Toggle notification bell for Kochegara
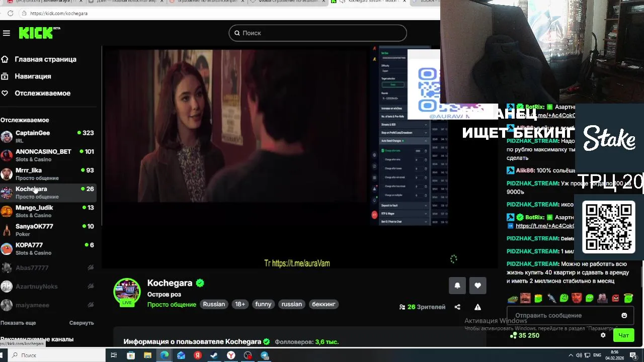Viewport: 644px width, 362px height. coord(457,286)
